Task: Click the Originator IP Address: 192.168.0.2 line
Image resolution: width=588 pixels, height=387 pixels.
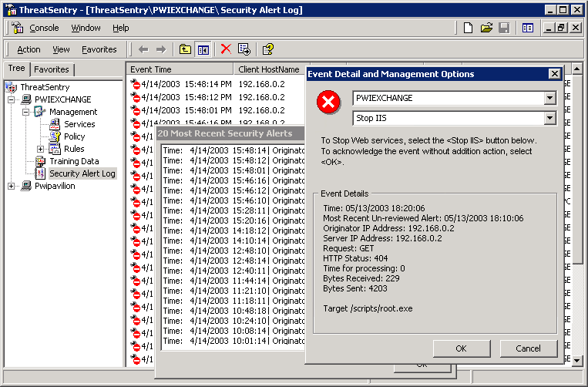Action: [388, 228]
